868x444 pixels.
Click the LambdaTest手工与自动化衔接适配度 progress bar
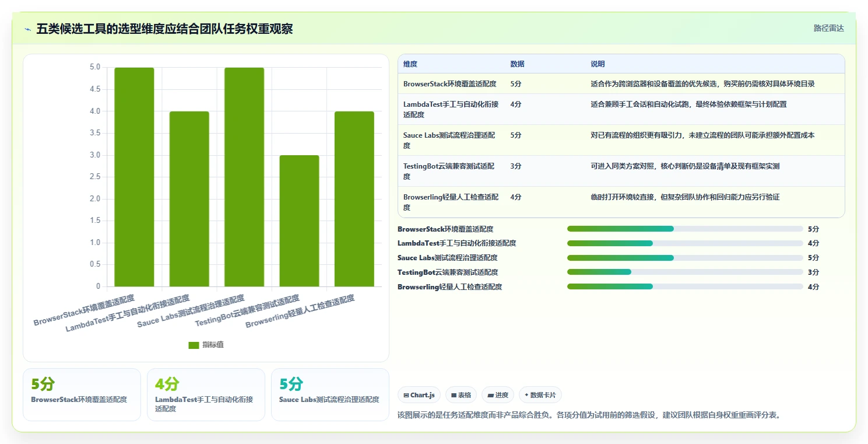[x=685, y=243]
